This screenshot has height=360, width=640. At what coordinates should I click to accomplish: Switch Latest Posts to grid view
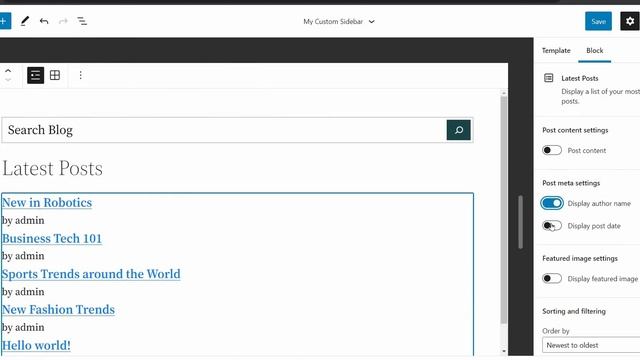click(55, 75)
